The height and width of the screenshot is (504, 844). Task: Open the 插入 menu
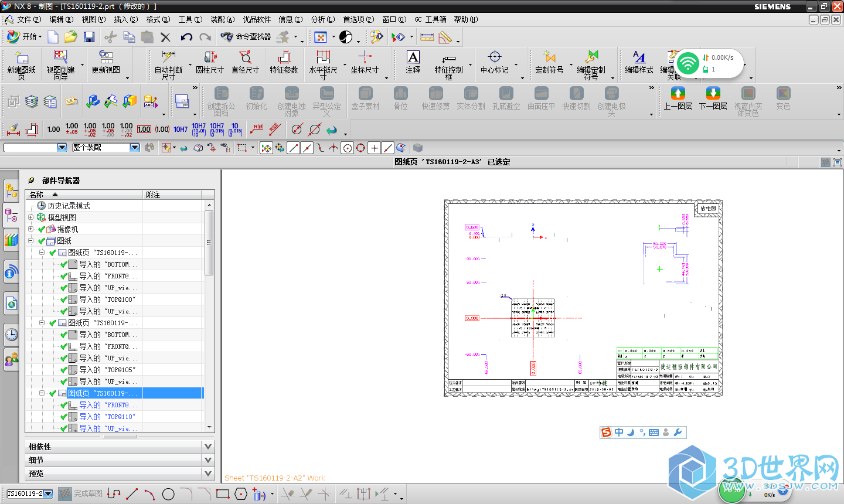point(125,19)
